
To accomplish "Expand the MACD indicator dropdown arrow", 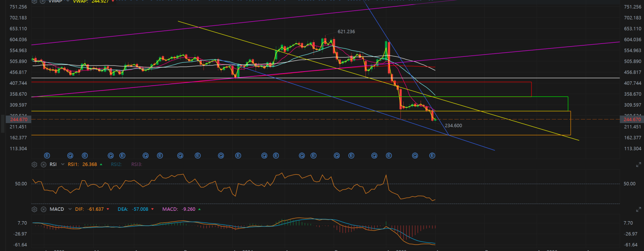I will point(70,209).
